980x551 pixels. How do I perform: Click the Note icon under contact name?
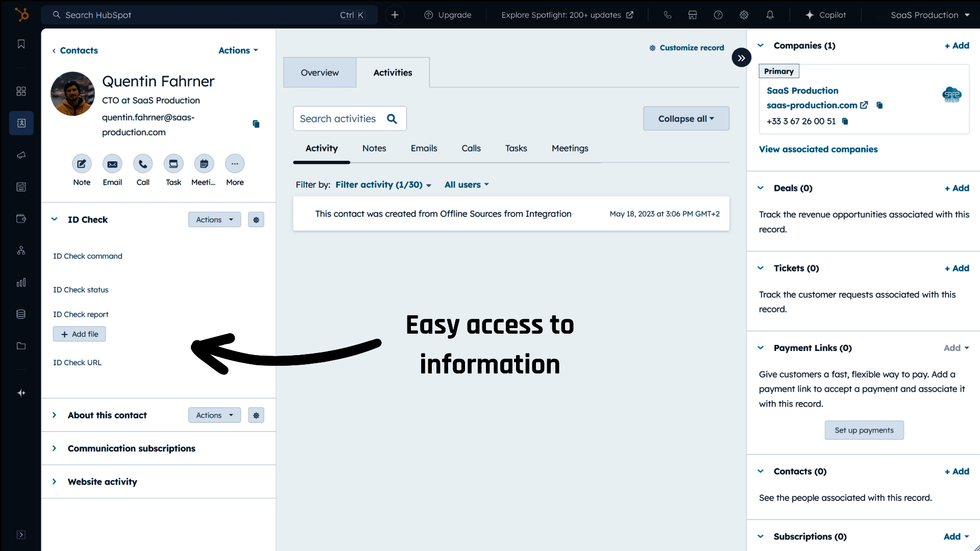pos(82,164)
